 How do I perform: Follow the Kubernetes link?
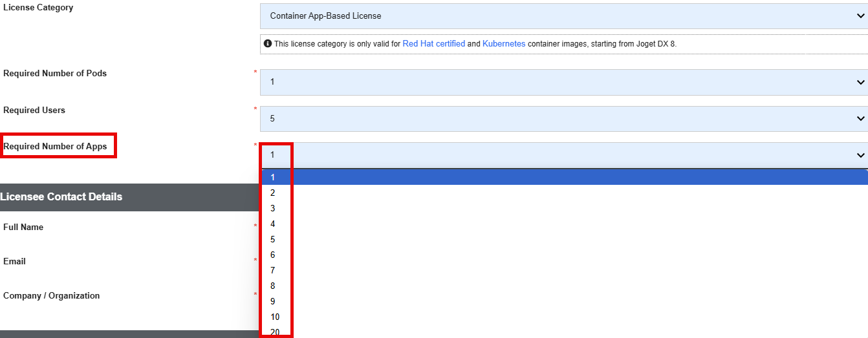click(x=504, y=44)
